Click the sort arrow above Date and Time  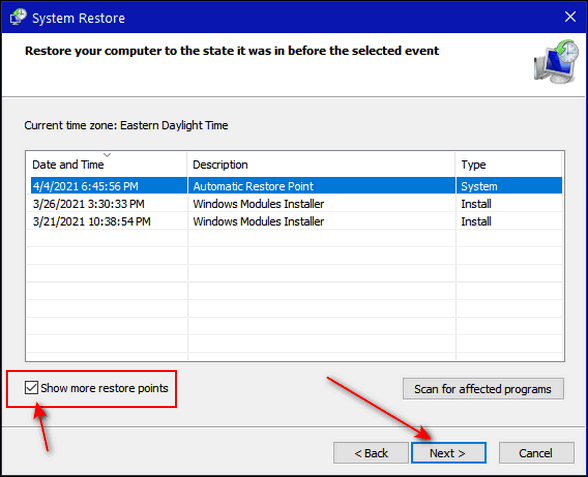(x=107, y=154)
